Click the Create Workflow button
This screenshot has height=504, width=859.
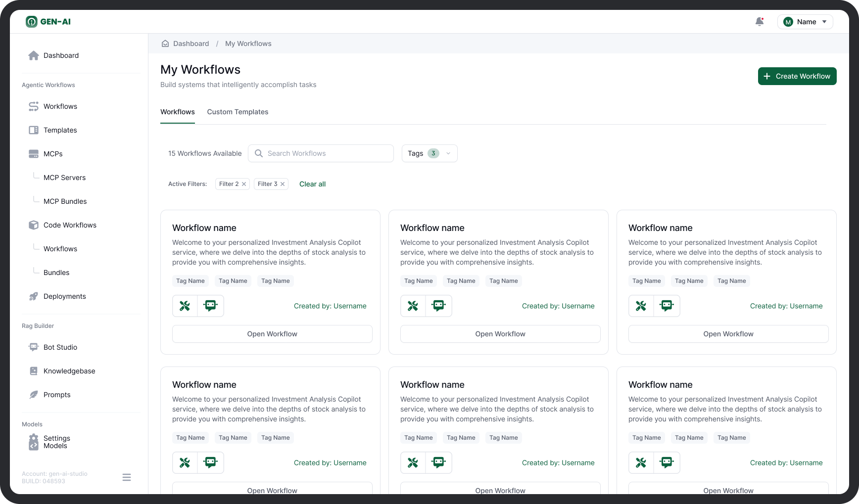[797, 76]
